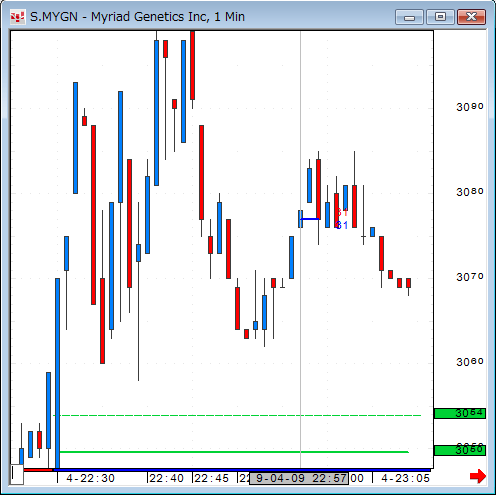
Task: Click the 22:45 time axis label
Action: pyautogui.click(x=211, y=478)
